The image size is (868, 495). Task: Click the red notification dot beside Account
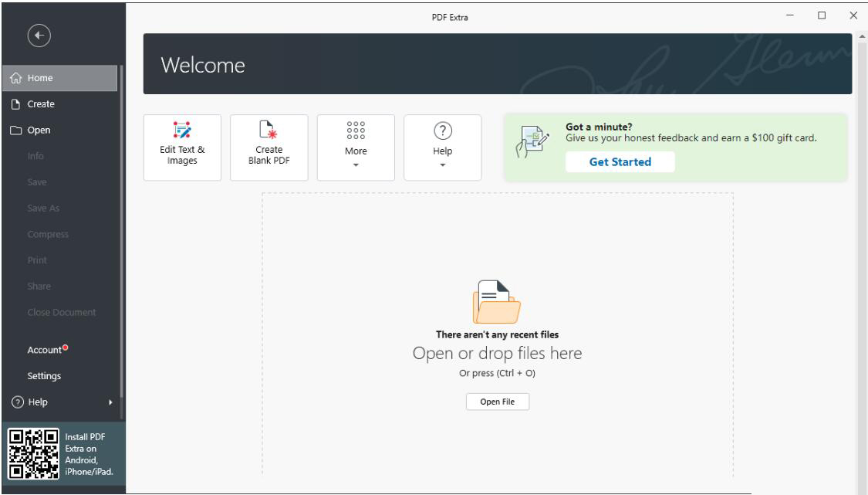[66, 348]
